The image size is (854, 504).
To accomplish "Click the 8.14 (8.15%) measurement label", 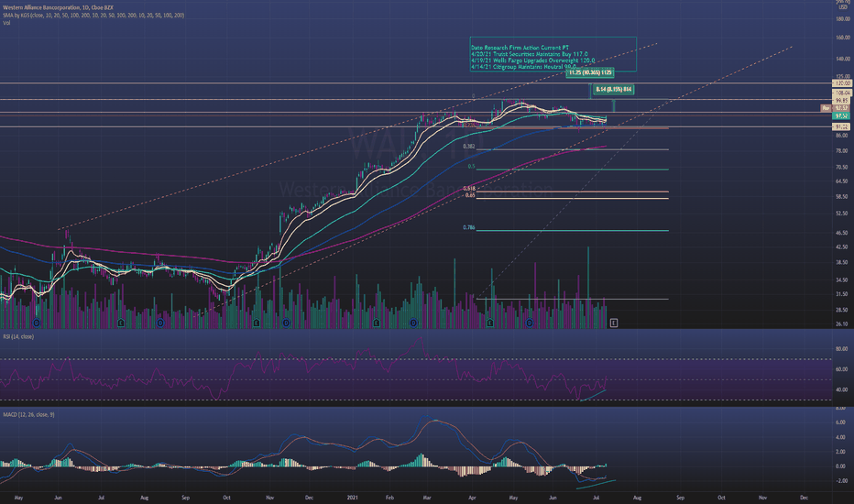I will [x=613, y=90].
